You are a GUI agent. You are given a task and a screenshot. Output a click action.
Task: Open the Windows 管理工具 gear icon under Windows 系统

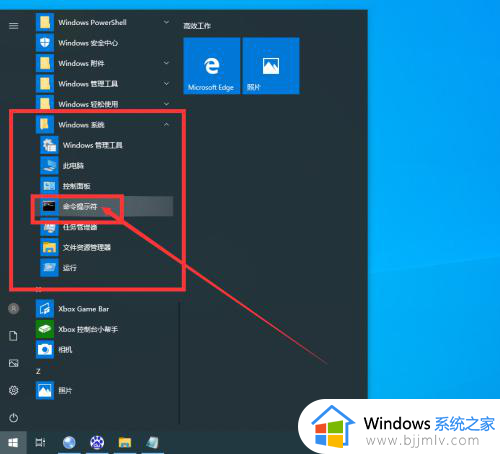49,145
